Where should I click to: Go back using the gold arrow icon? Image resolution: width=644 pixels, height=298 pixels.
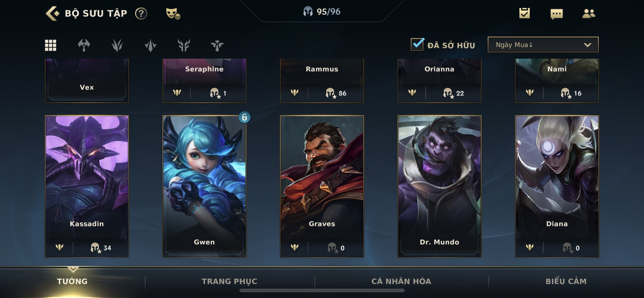coord(52,14)
